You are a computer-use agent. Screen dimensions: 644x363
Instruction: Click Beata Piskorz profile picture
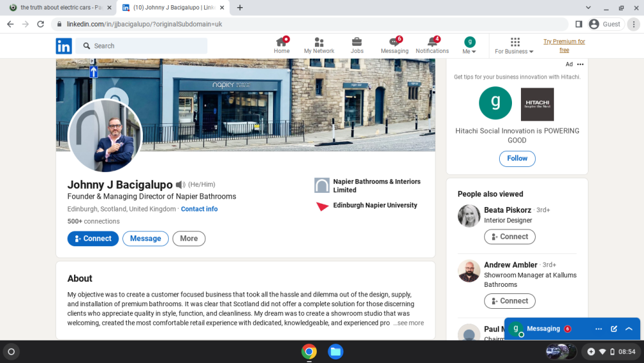[469, 216]
